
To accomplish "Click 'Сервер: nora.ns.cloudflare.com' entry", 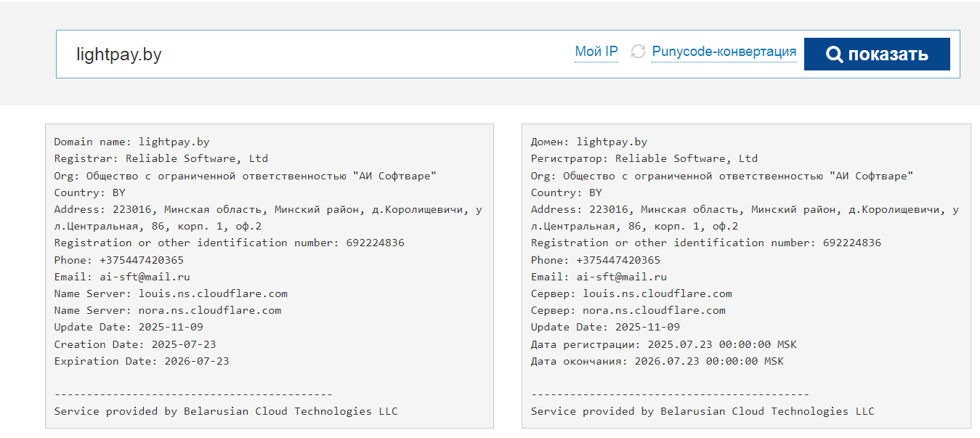I will click(628, 310).
